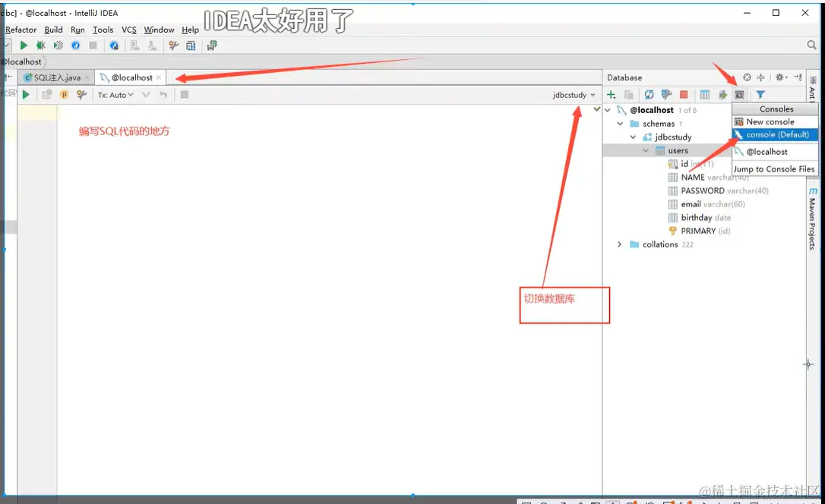
Task: Hide the Database panel with the arrow icon
Action: (798, 77)
